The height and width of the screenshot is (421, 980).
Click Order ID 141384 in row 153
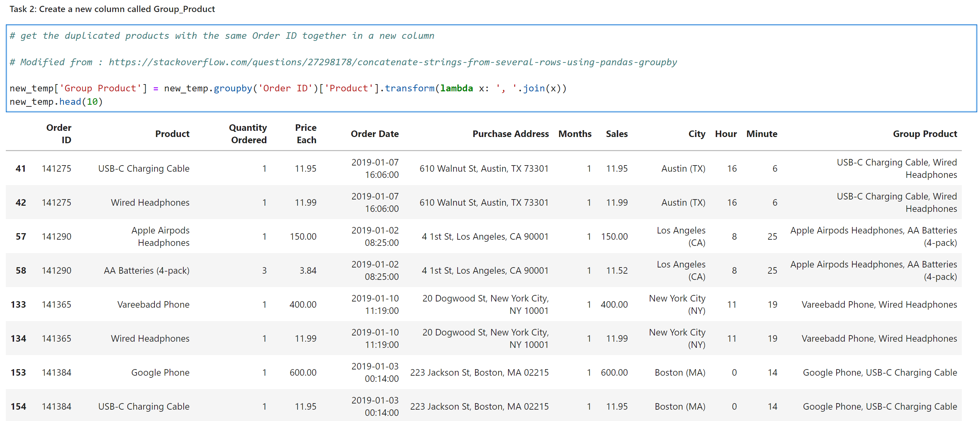[x=56, y=372]
